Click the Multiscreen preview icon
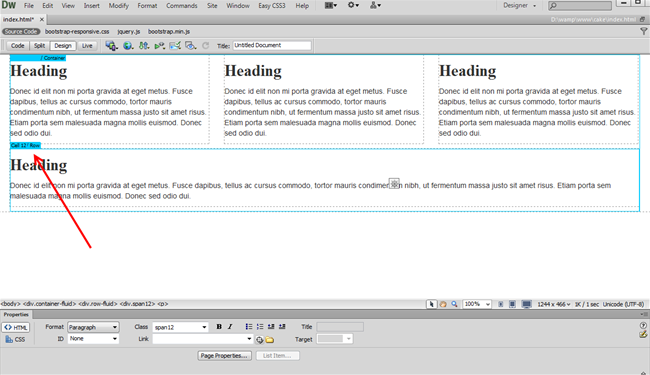The image size is (650, 375). click(111, 46)
